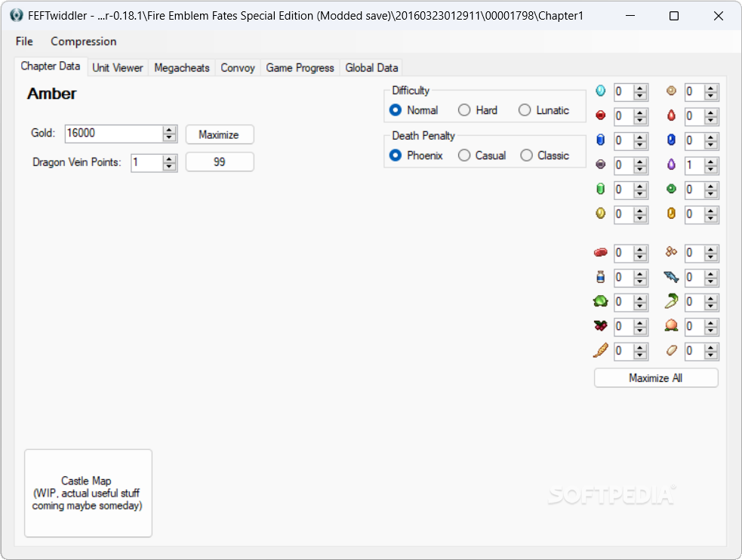Increase wheat count with up arrow
The image size is (742, 560).
tap(640, 348)
